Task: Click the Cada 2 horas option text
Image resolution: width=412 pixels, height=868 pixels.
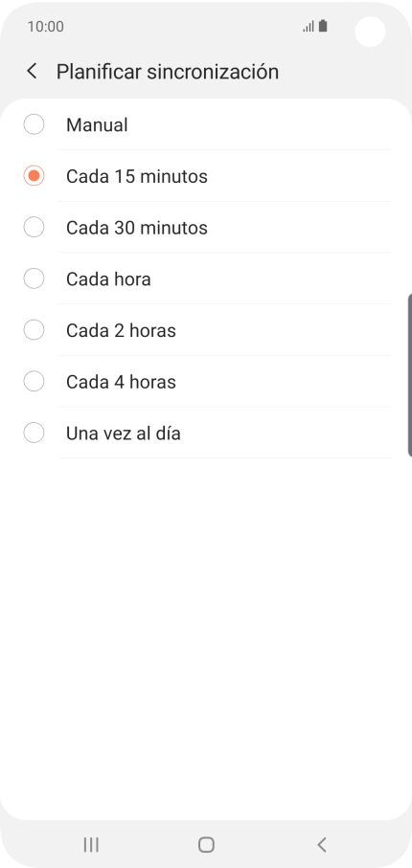Action: (x=121, y=330)
